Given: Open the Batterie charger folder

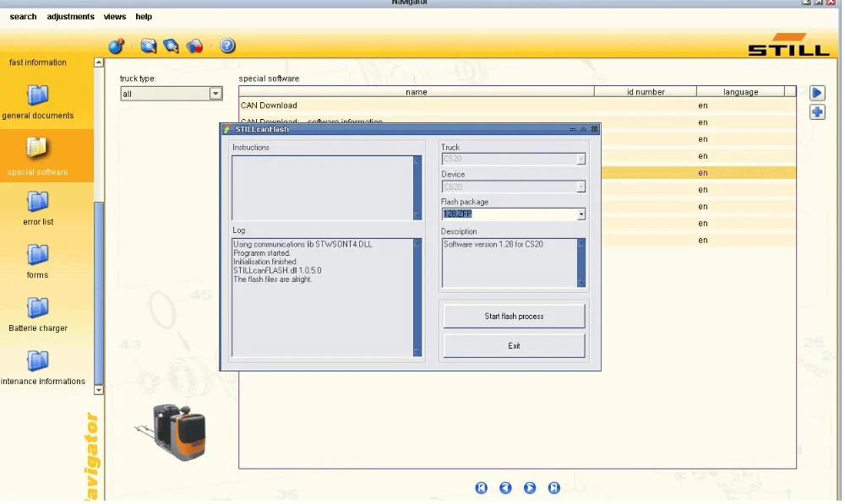Looking at the screenshot, I should click(x=38, y=315).
